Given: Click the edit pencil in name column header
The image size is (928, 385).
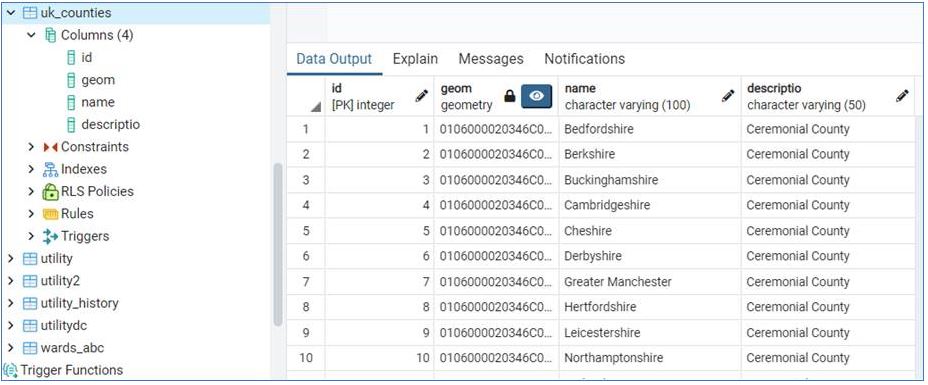Looking at the screenshot, I should [x=728, y=95].
